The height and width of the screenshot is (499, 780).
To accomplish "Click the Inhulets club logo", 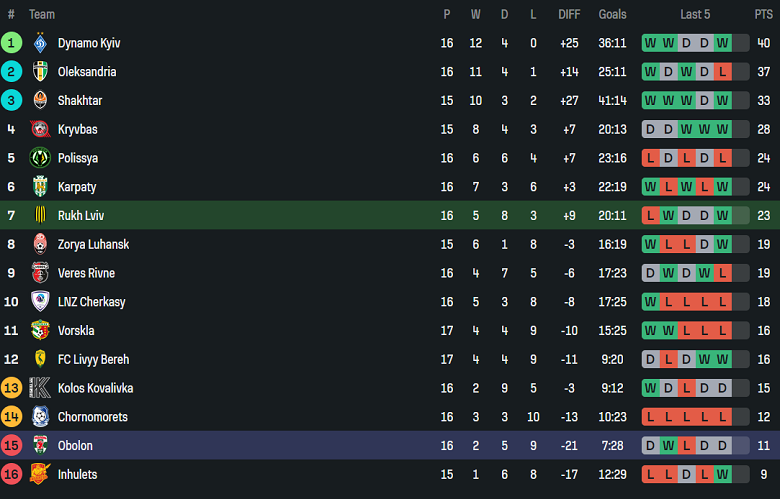I will click(x=40, y=475).
